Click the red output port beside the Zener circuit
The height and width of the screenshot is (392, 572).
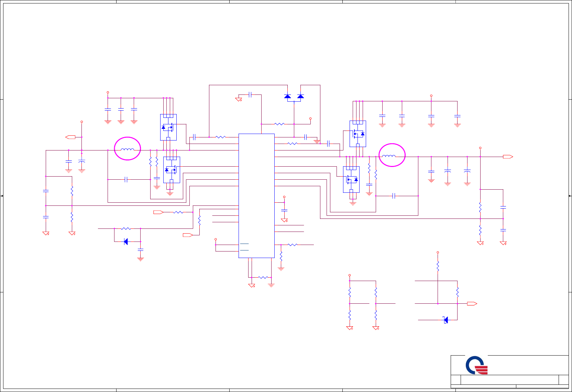tap(472, 303)
